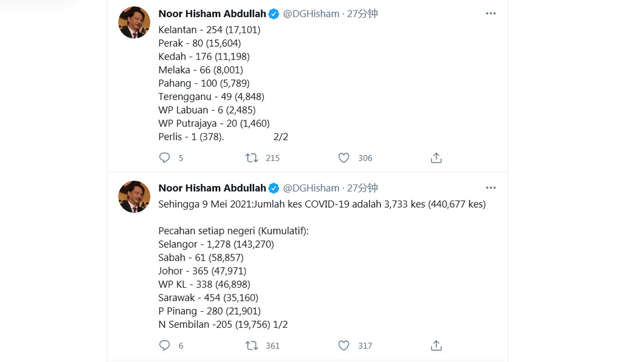Open Noor Hisham Abdullah's profile name in the first tweet
The width and height of the screenshot is (644, 362).
212,14
